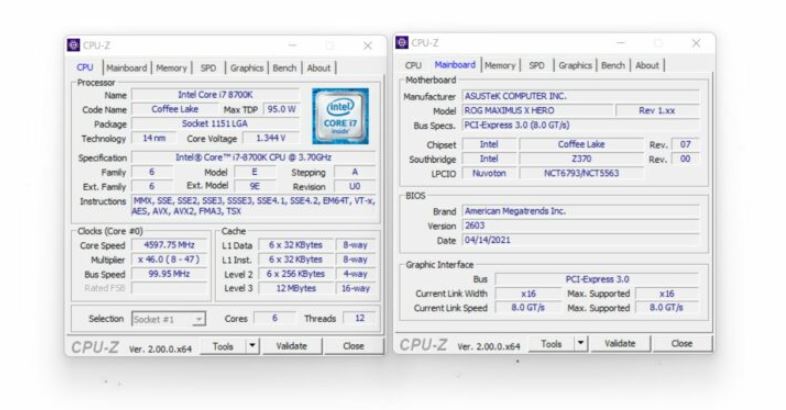Open SPD tab in right window
Image resolution: width=786 pixels, height=410 pixels.
coord(537,65)
